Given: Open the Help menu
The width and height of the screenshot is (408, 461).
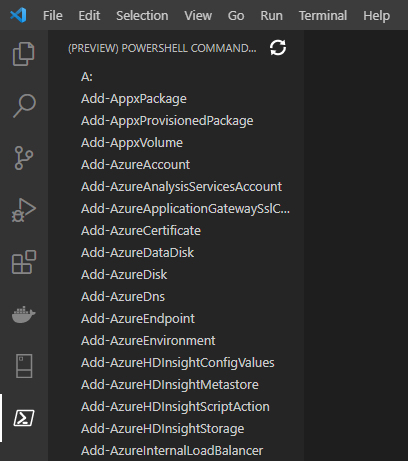Looking at the screenshot, I should [376, 16].
